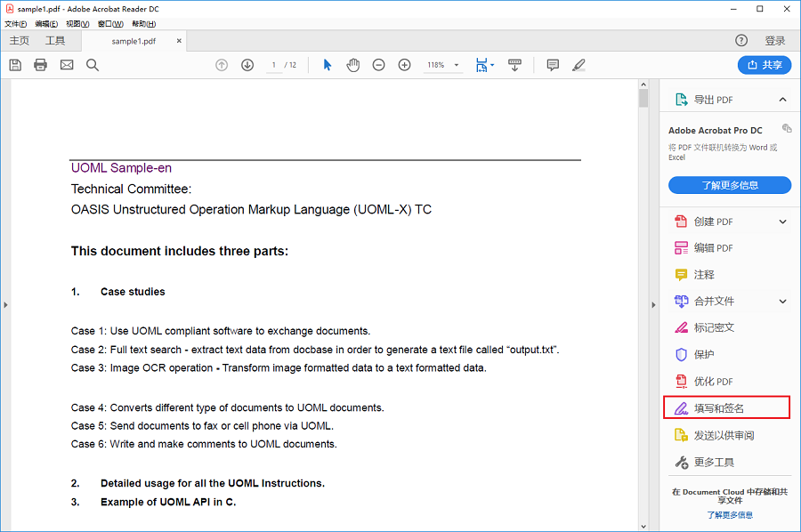This screenshot has height=532, width=801.
Task: Click "Example of UOML API in C." text
Action: (x=168, y=502)
